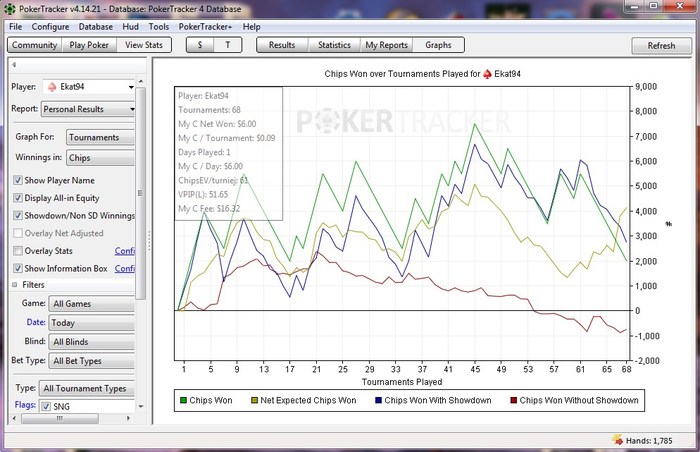Open Winnings in dropdown showing Chips
Screen dimensions: 700x452
[100, 158]
